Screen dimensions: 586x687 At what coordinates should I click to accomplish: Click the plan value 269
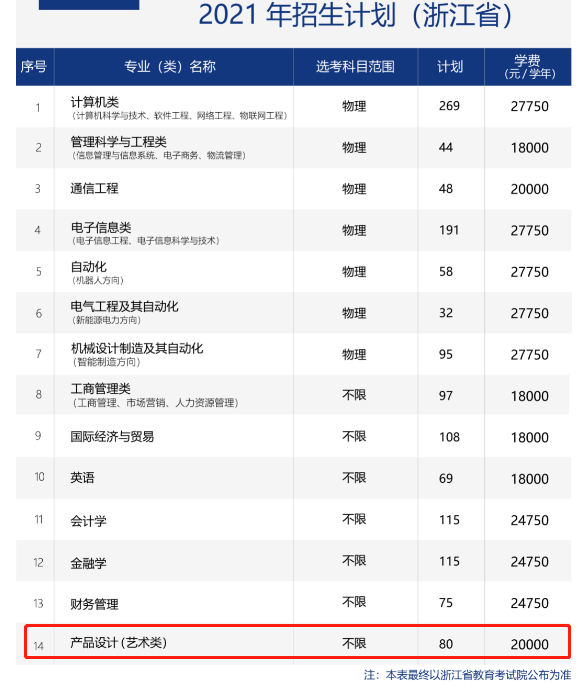[x=449, y=106]
